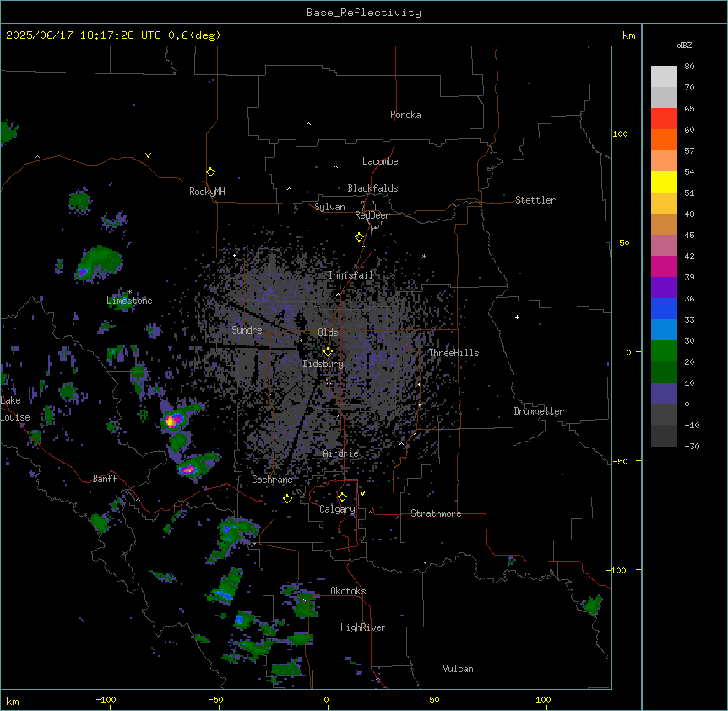Screen dimensions: 728x711
Task: Click the Strathmore label
Action: [x=436, y=513]
